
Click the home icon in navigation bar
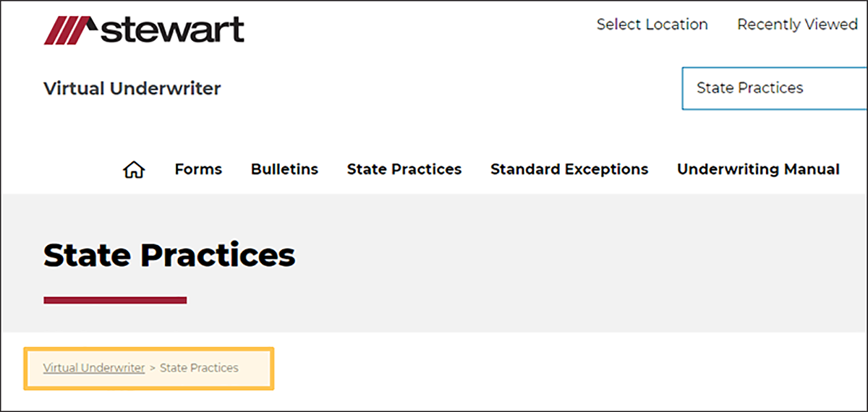(135, 170)
